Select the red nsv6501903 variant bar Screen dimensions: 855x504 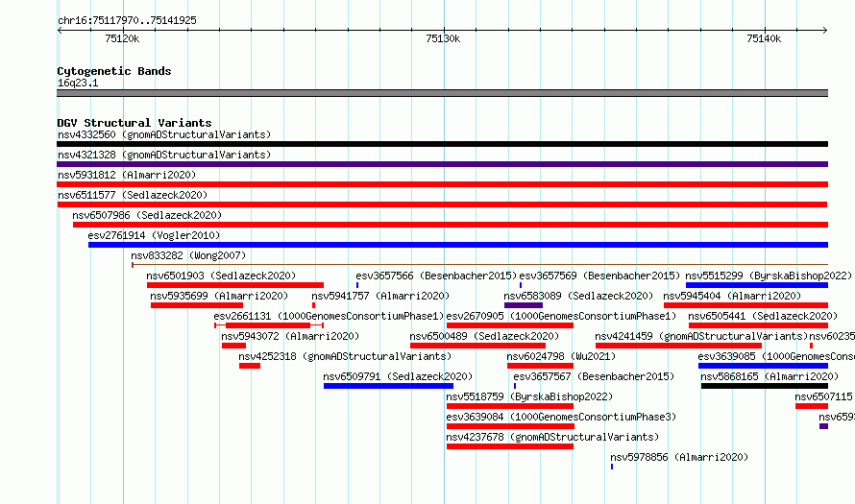coord(235,285)
